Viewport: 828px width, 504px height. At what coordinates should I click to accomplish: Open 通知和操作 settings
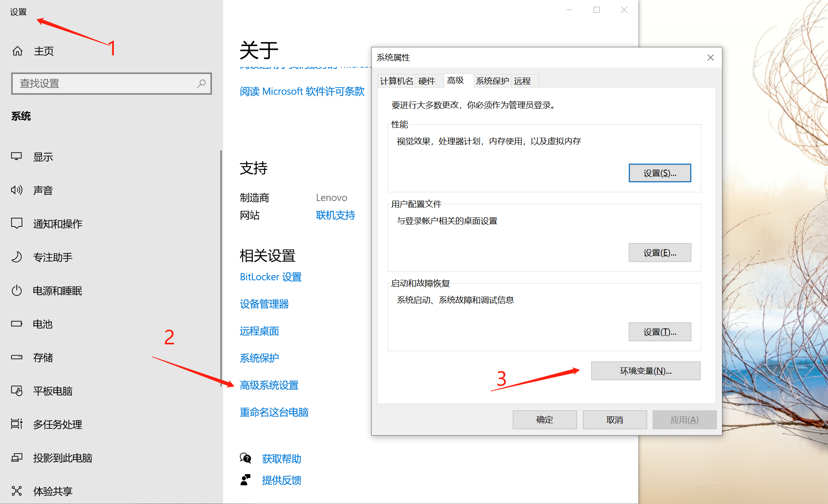tap(57, 223)
